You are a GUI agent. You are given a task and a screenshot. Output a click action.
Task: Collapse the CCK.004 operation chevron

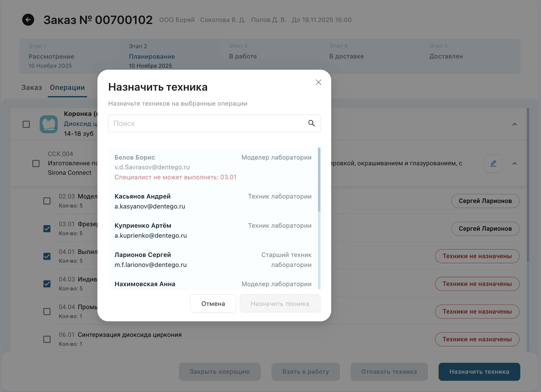515,164
